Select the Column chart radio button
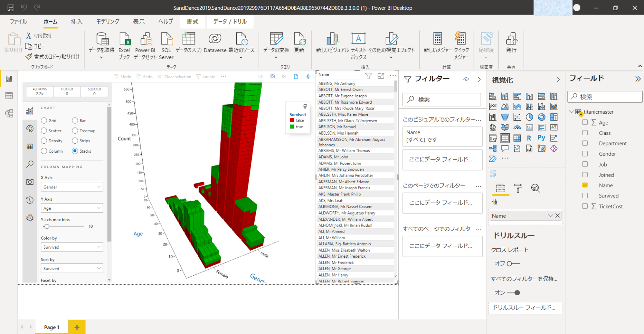Viewport: 644px width, 334px height. (44, 151)
